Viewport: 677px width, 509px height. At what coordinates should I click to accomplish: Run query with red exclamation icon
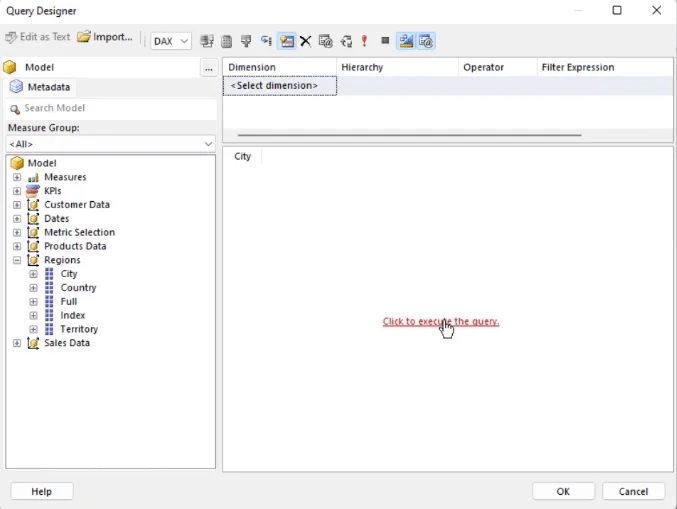coord(364,41)
